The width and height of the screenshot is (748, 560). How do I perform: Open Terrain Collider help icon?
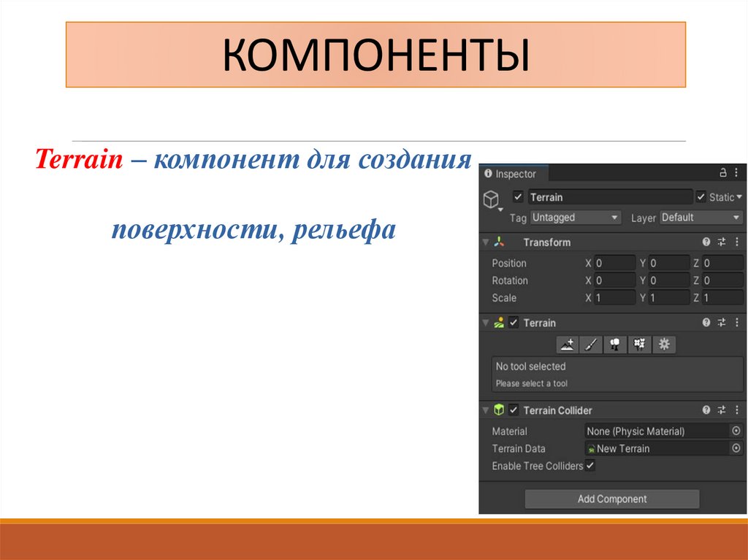tap(706, 410)
